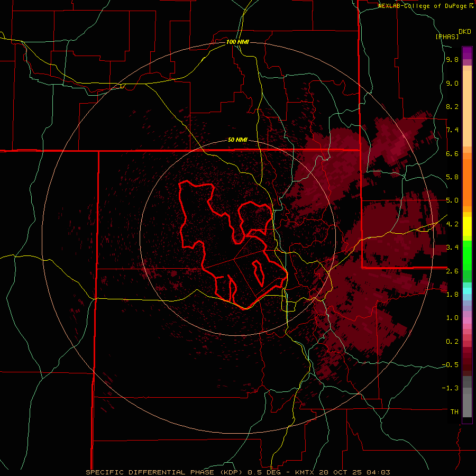
Task: Click the 8.2 value on the color scale
Action: point(452,106)
